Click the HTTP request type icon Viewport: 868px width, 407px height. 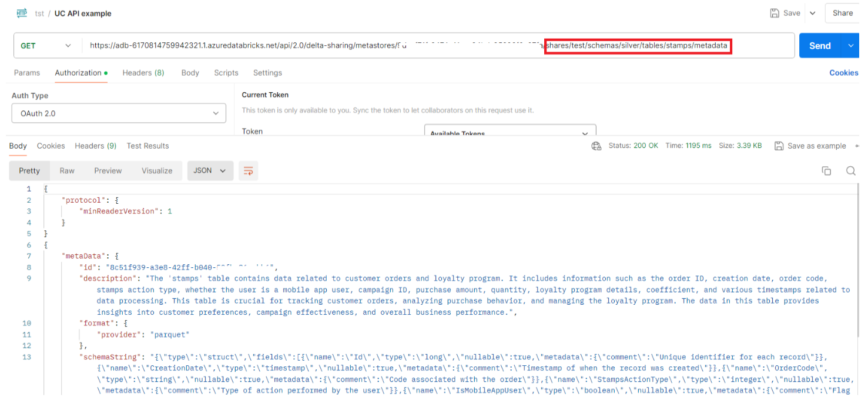click(x=22, y=13)
